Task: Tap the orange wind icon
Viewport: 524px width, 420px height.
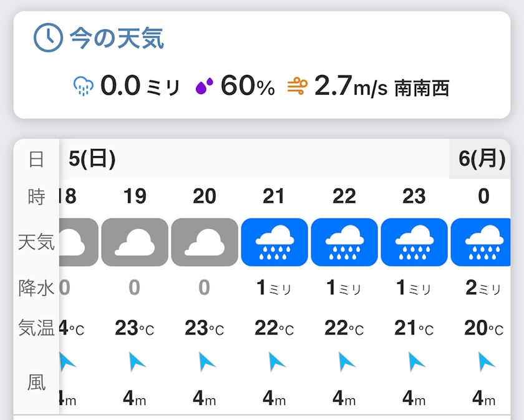Action: click(297, 86)
